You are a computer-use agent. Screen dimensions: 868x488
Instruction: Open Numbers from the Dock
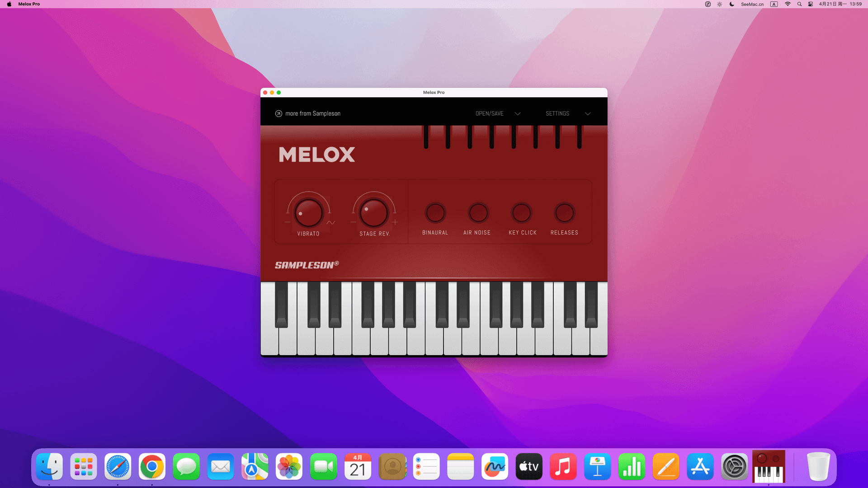coord(632,466)
